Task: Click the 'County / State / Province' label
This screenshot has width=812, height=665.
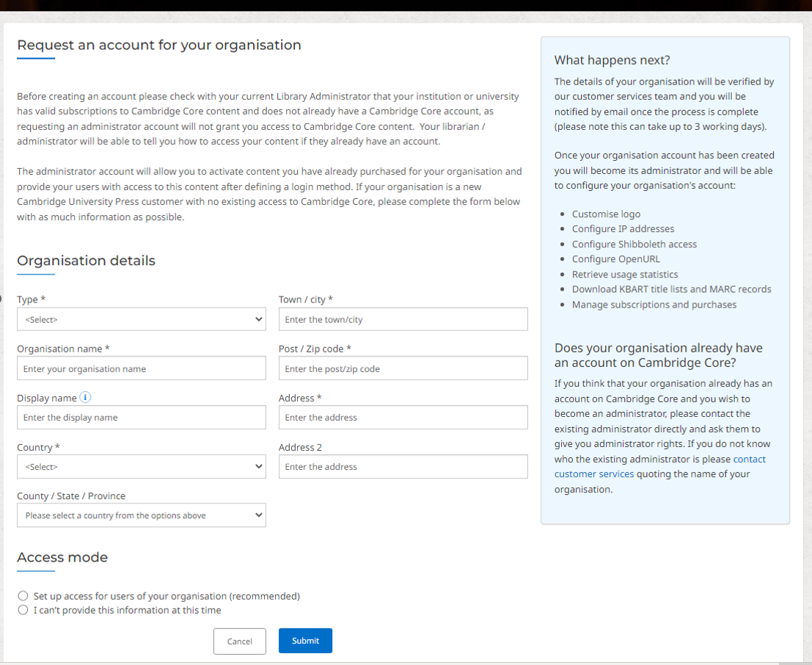Action: [x=71, y=495]
